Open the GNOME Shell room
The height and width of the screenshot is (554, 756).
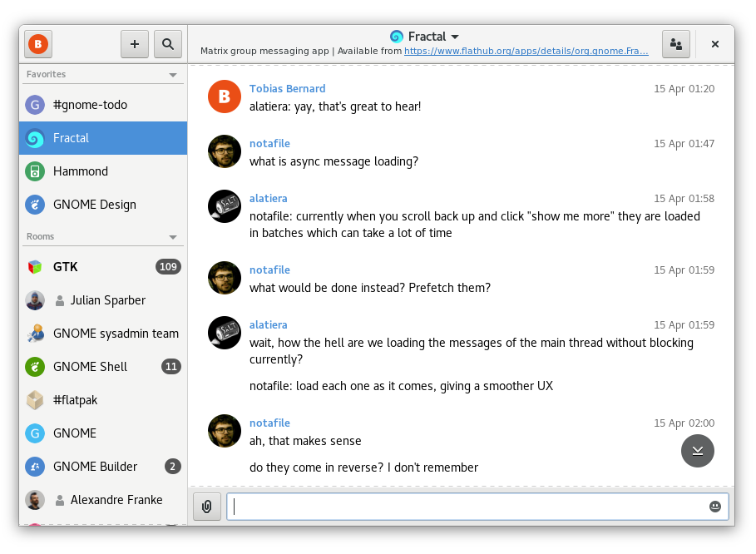103,367
